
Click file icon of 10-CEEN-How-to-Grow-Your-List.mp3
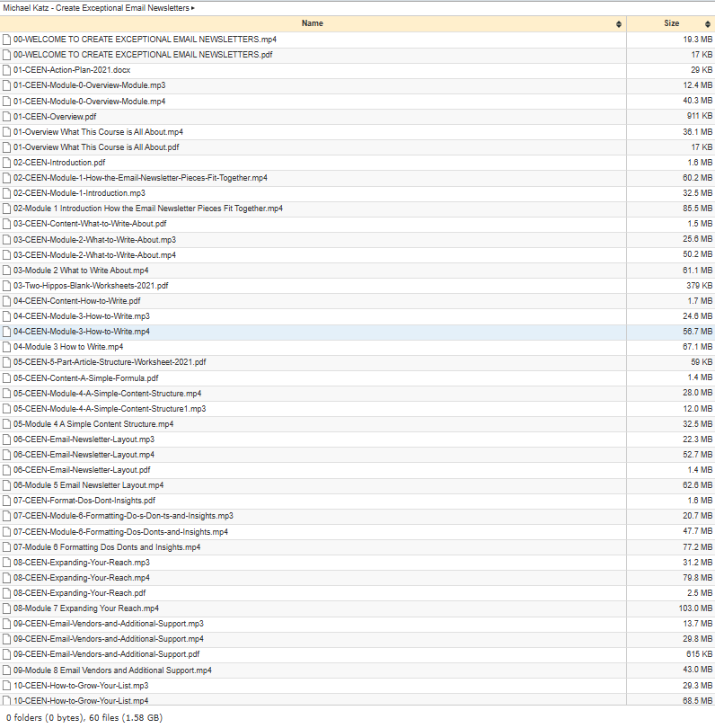6,685
